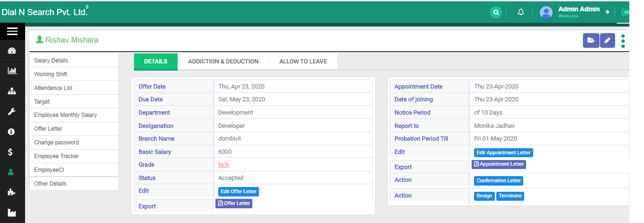Switch to the Addiction & Deduction tab

223,62
